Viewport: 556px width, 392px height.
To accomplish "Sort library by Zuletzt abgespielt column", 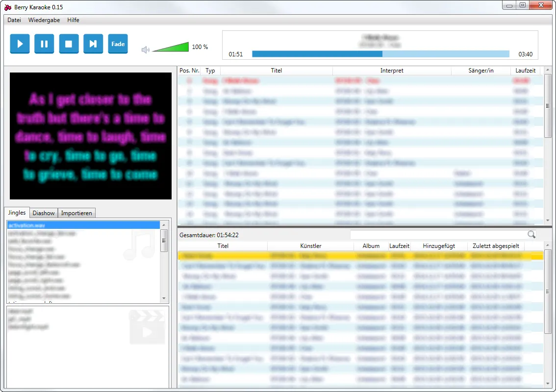I will [496, 246].
